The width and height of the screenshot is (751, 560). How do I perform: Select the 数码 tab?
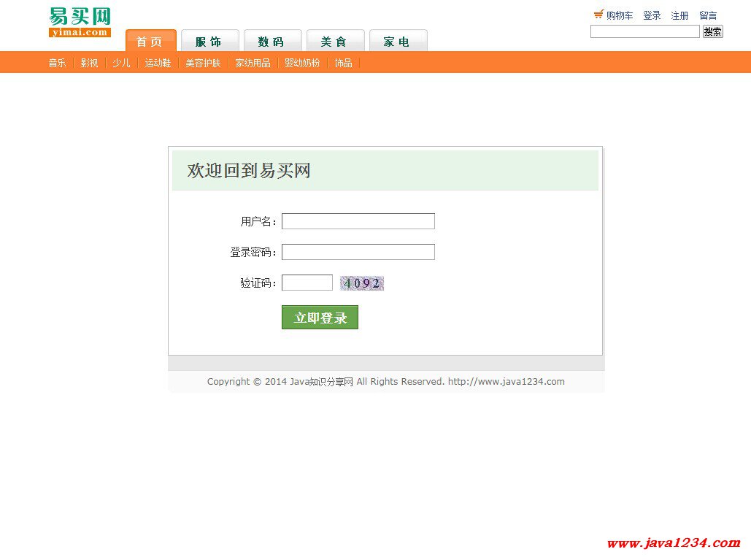click(272, 42)
